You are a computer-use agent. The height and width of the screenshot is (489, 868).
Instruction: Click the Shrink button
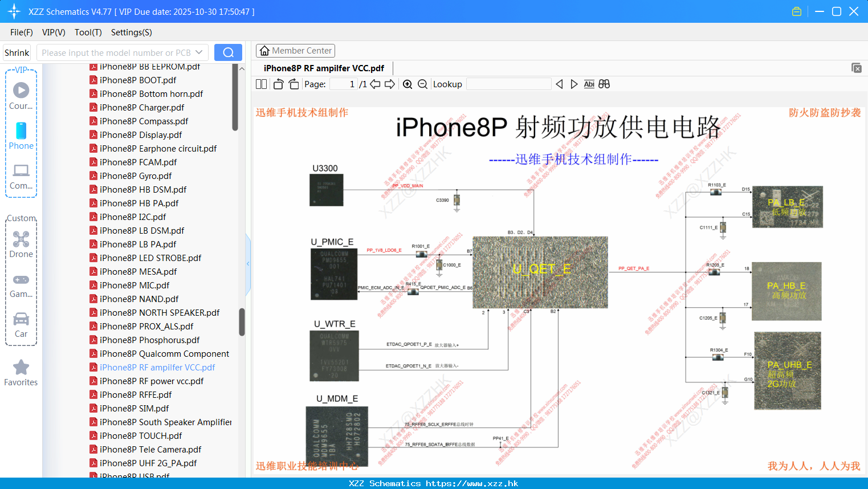point(17,52)
